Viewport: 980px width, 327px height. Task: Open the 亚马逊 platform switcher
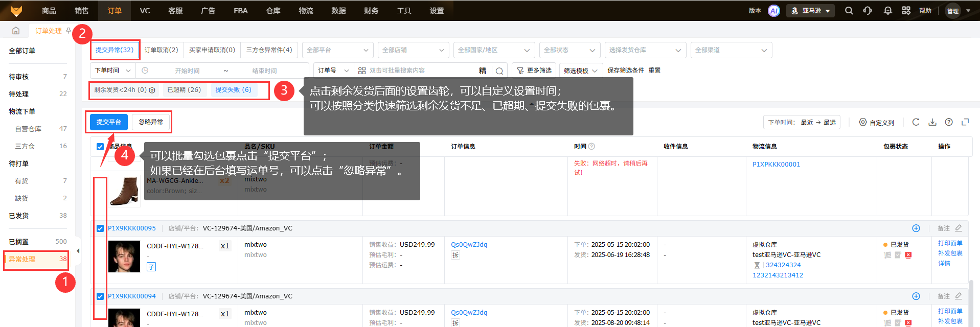click(810, 11)
